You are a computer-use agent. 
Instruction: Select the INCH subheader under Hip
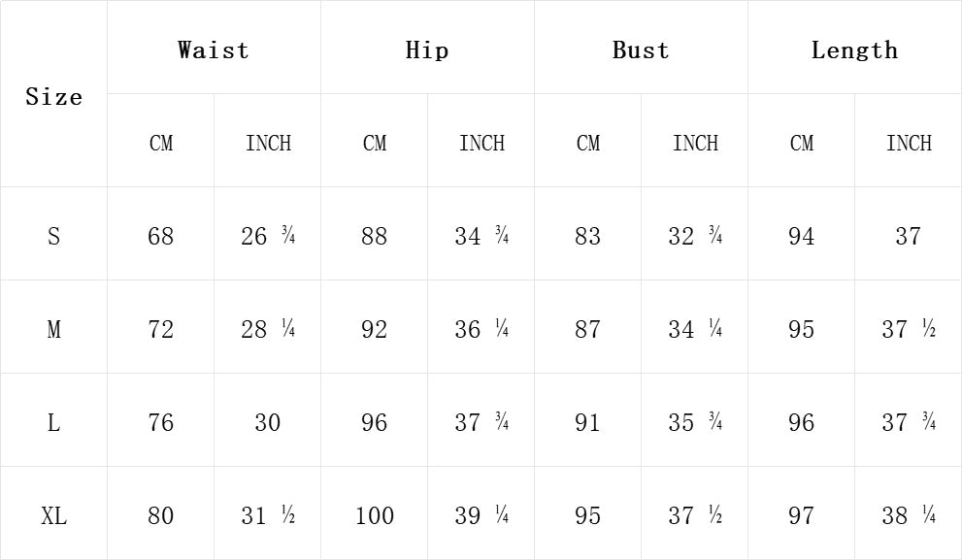pos(481,144)
